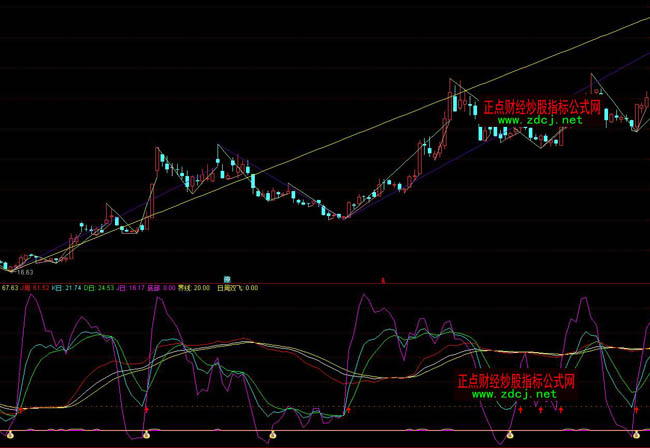Open the lower www.zdcj.net link
Image resolution: width=650 pixels, height=448 pixels.
coord(513,395)
